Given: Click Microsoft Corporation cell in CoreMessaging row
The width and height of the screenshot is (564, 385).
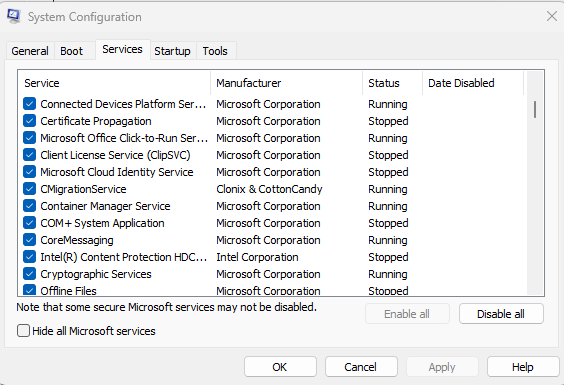Looking at the screenshot, I should tap(268, 240).
